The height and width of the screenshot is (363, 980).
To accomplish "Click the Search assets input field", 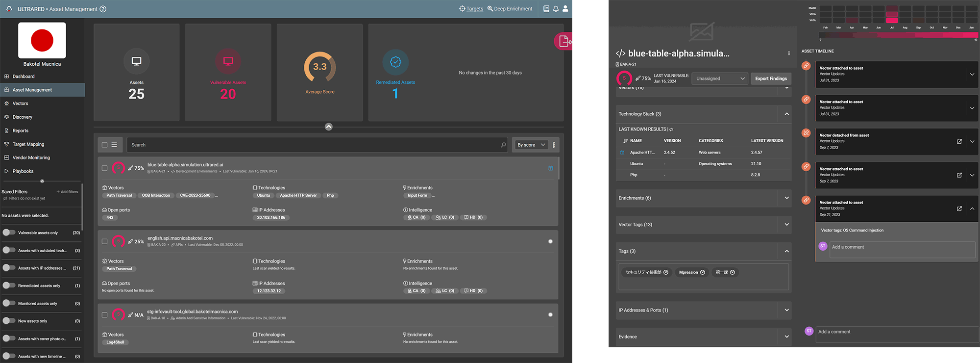I will (x=318, y=145).
